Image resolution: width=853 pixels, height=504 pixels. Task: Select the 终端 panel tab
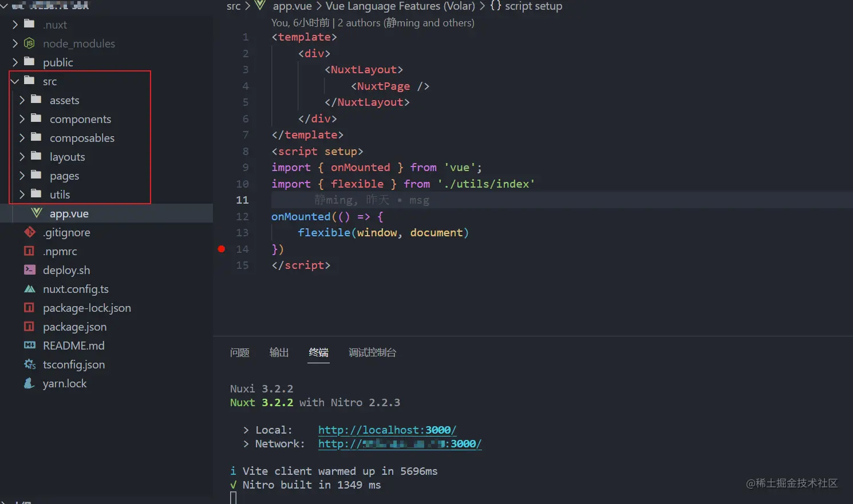pos(319,352)
